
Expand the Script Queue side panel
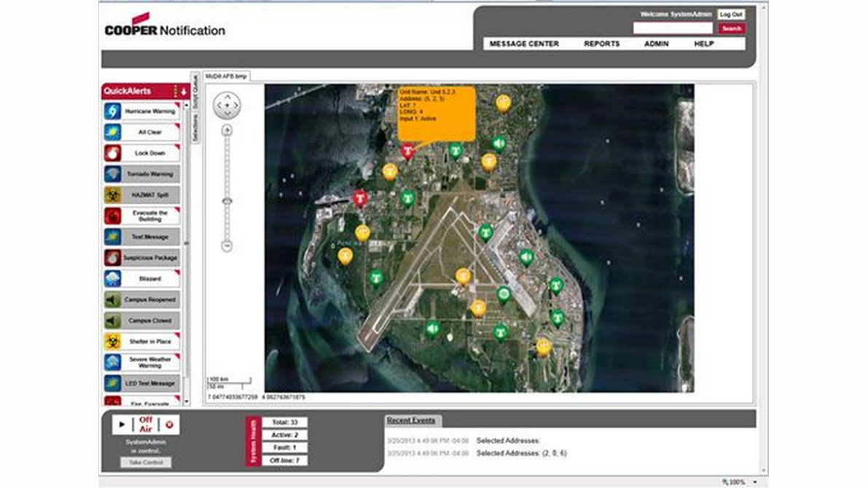(x=195, y=92)
